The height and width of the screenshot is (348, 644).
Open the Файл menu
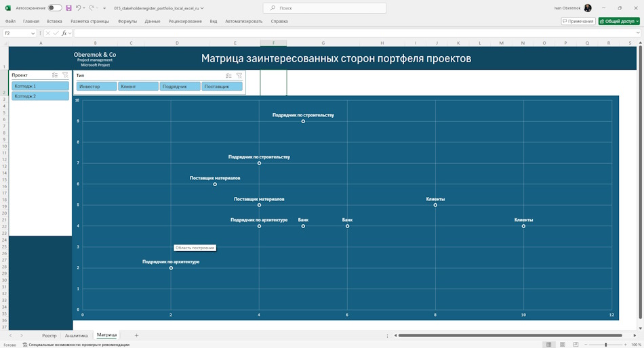click(10, 22)
